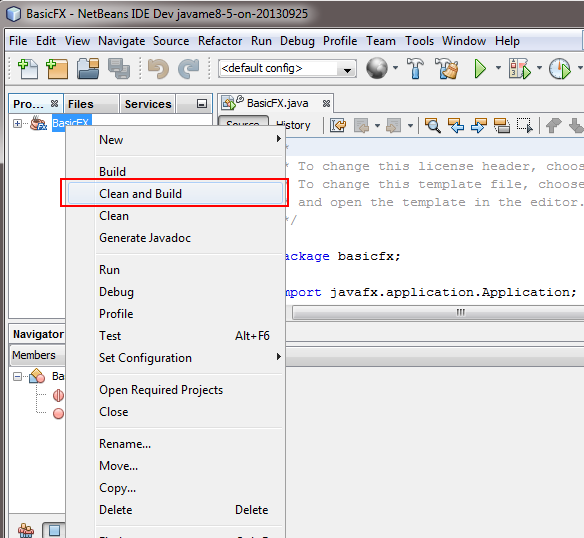Click the Undo arrow icon

[x=158, y=69]
